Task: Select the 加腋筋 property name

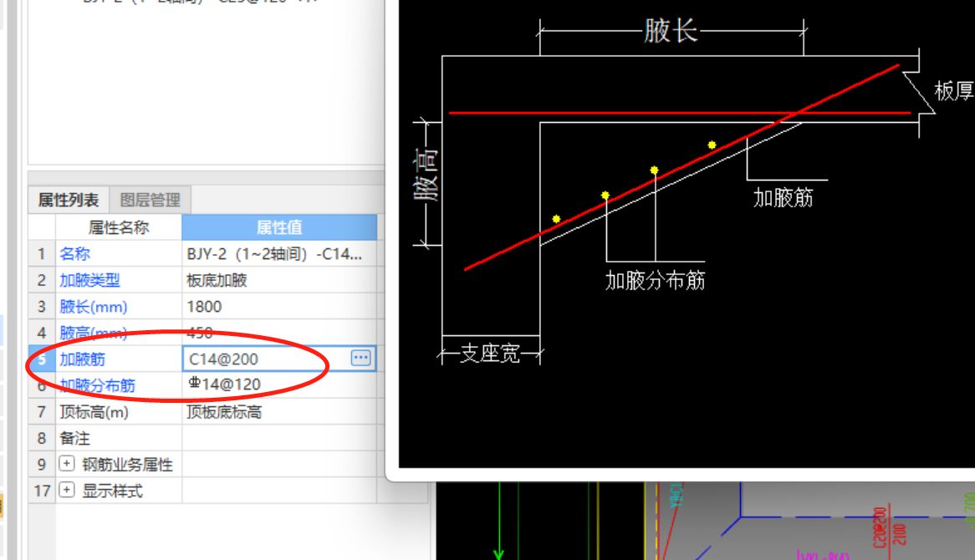Action: (x=82, y=359)
